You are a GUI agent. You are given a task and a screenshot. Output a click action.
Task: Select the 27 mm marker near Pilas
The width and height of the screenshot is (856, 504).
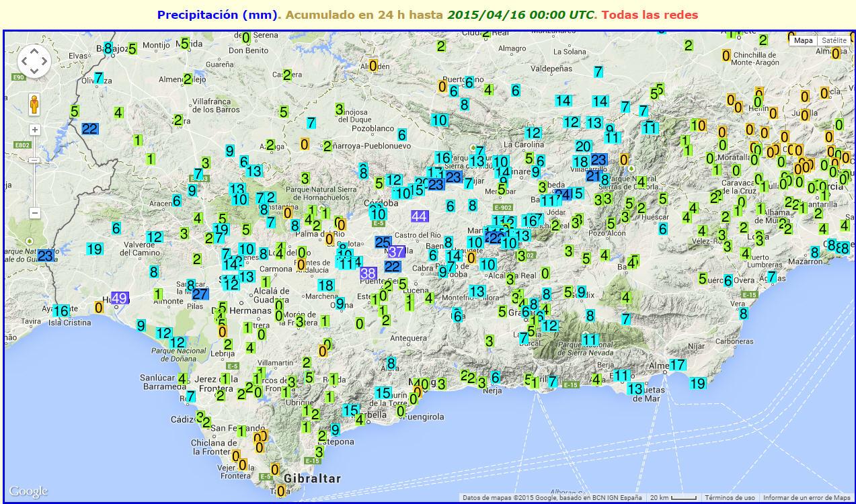coord(200,294)
